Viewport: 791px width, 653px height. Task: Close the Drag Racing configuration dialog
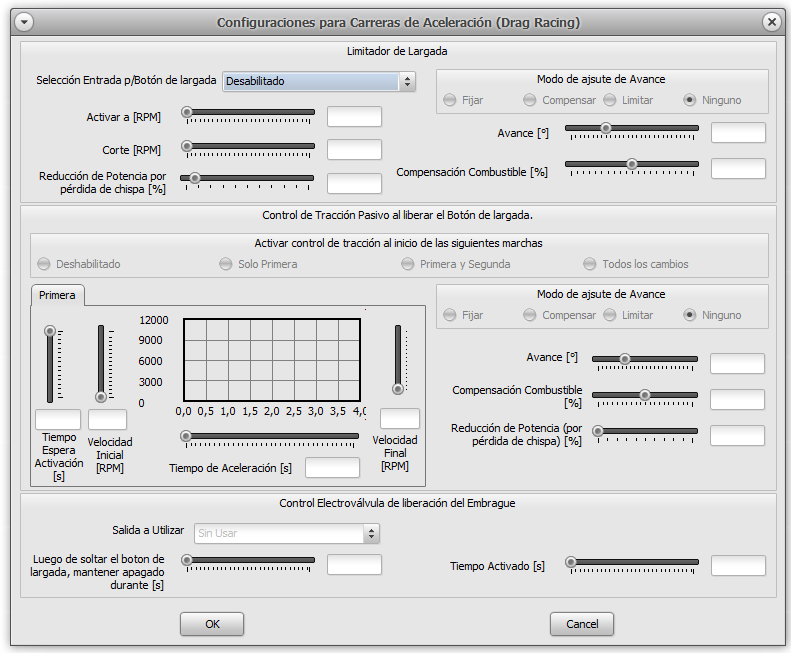771,22
